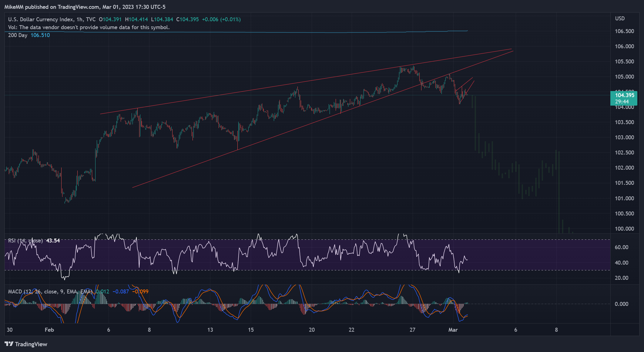Click the 106.000 price axis level
Screen dimensions: 644x352
(x=624, y=46)
